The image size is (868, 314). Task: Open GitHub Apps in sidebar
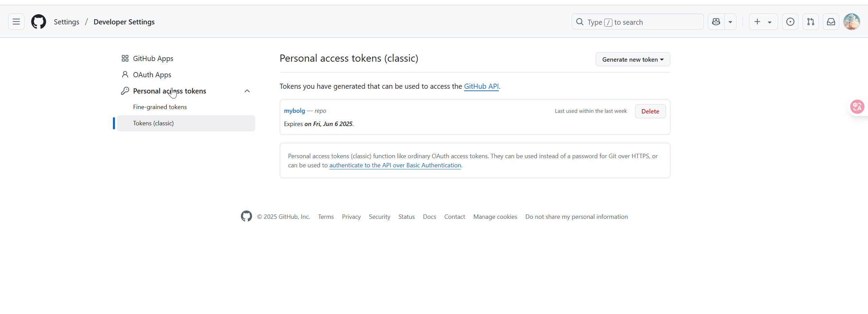point(153,59)
